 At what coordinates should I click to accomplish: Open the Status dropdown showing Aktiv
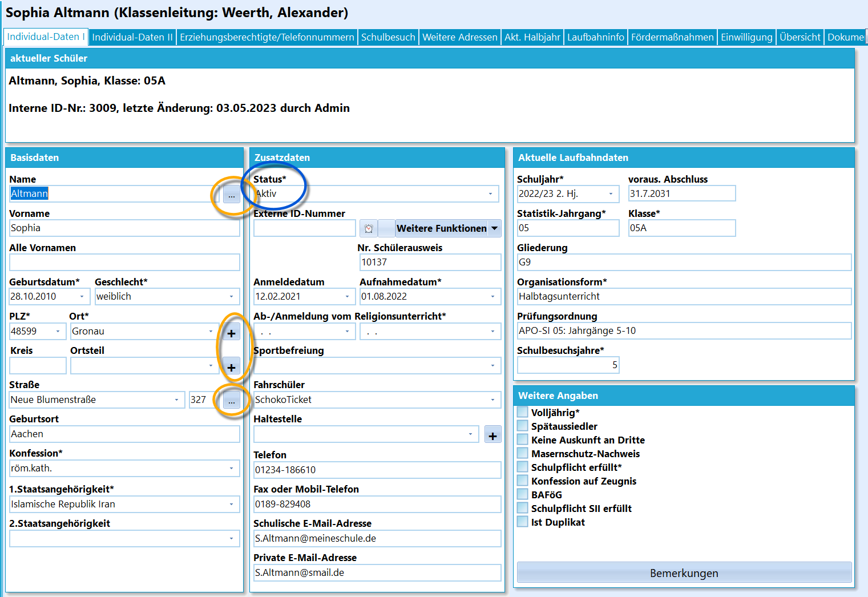point(490,194)
